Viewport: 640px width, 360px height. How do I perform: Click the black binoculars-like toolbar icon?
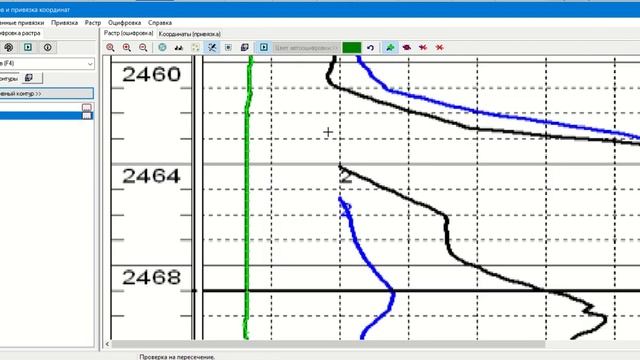(x=179, y=48)
